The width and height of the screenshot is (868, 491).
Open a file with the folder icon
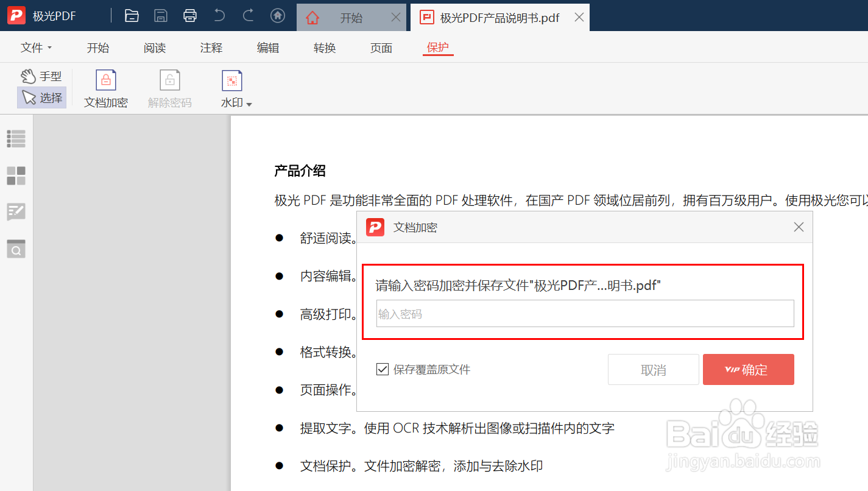(x=132, y=16)
